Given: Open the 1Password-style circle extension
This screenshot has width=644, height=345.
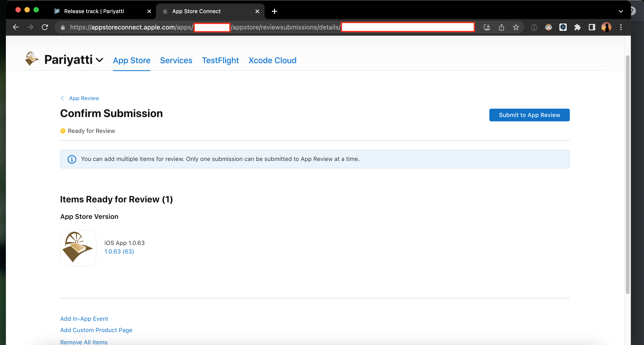Looking at the screenshot, I should point(534,27).
